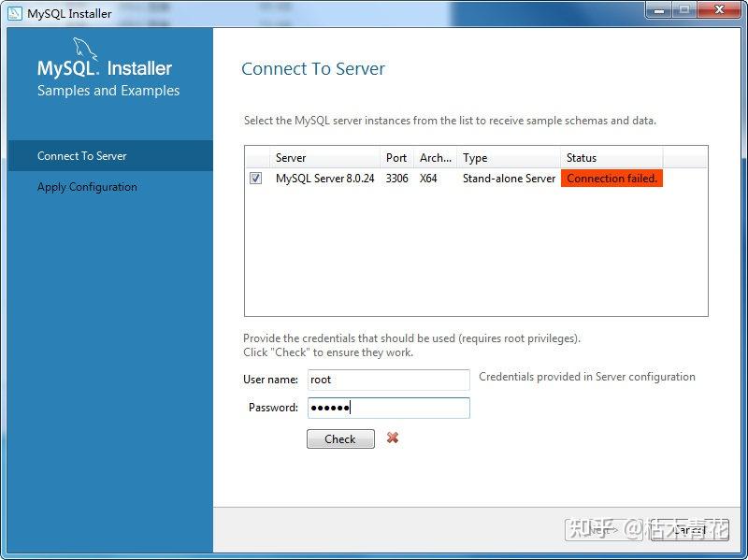Image resolution: width=748 pixels, height=560 pixels.
Task: Click the red X failed-check icon
Action: [x=393, y=438]
